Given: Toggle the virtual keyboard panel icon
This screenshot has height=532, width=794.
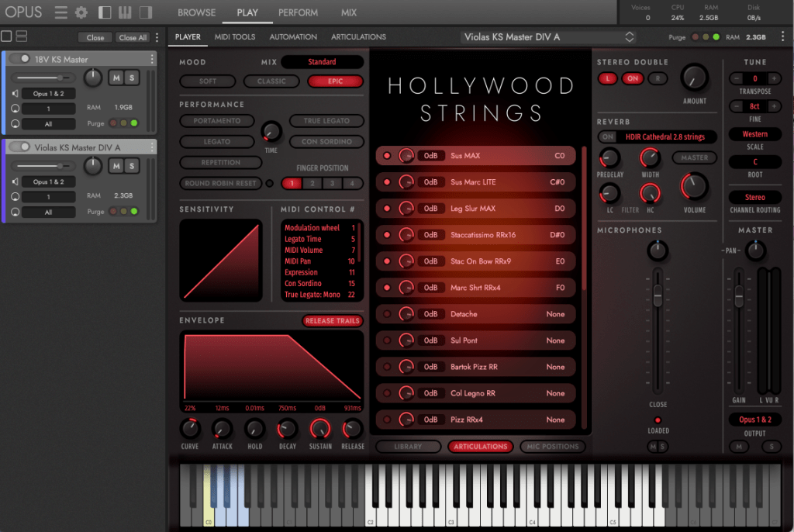Looking at the screenshot, I should [x=124, y=12].
